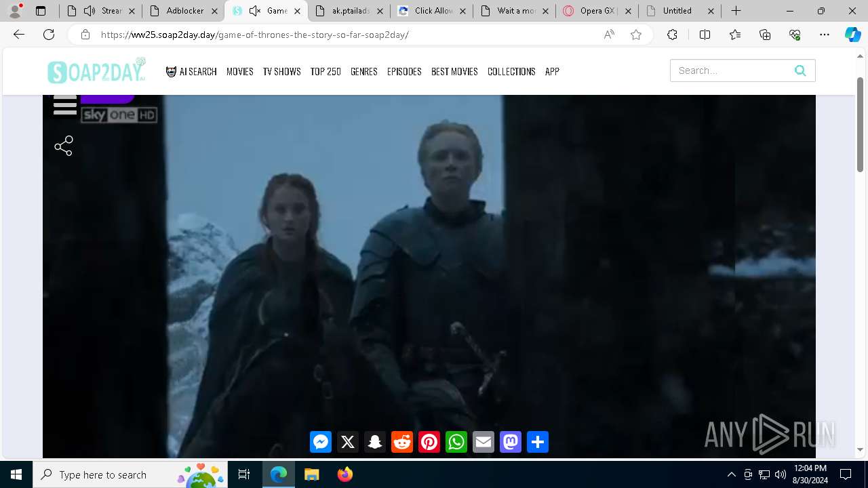The height and width of the screenshot is (488, 868).
Task: Open the Edge Settings and more menu
Action: click(x=825, y=35)
